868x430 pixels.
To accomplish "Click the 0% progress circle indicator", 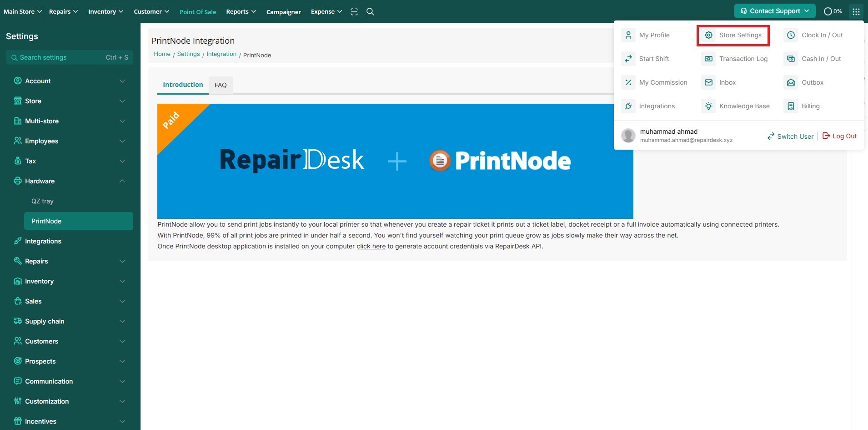I will point(833,11).
